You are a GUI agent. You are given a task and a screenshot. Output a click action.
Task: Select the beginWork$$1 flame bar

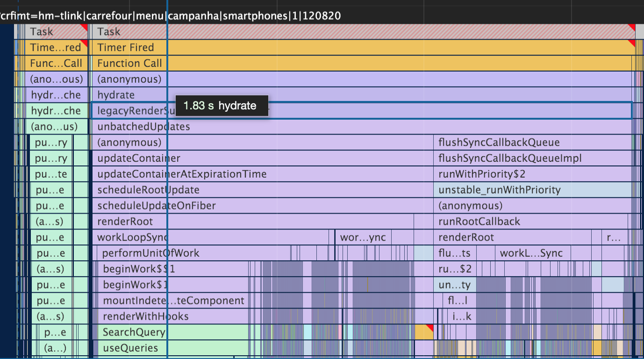(173, 270)
